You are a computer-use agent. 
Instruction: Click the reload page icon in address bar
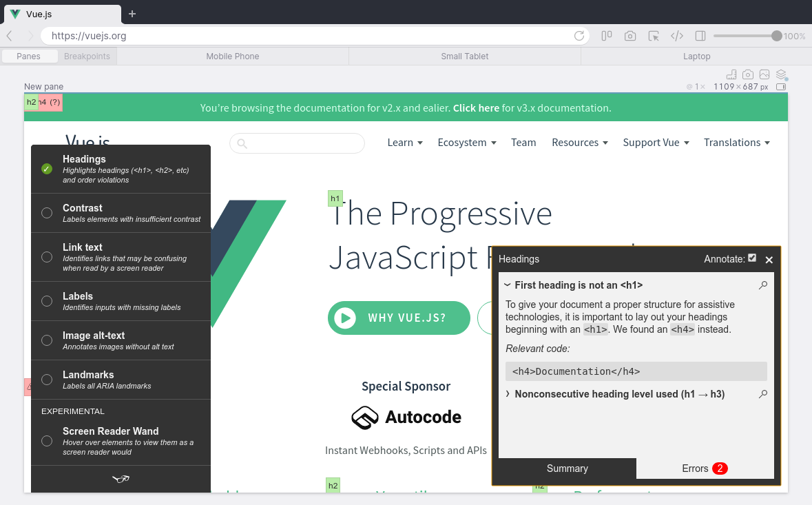pyautogui.click(x=579, y=36)
